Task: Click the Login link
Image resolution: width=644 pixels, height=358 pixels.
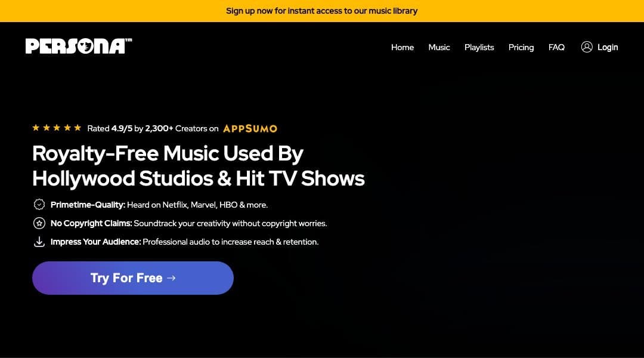Action: (608, 47)
